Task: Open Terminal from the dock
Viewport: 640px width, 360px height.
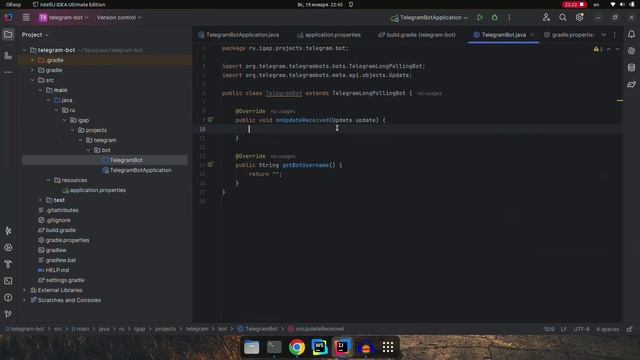Action: point(274,347)
